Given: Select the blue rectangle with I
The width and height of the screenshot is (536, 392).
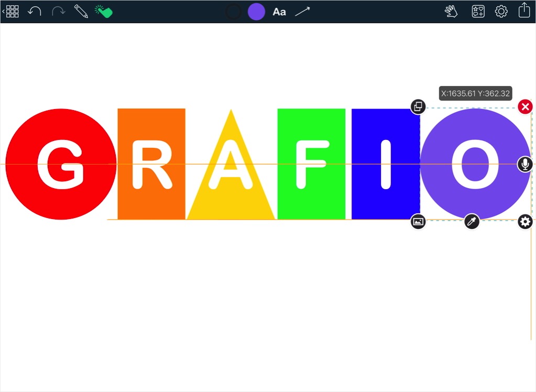Looking at the screenshot, I should pos(386,164).
